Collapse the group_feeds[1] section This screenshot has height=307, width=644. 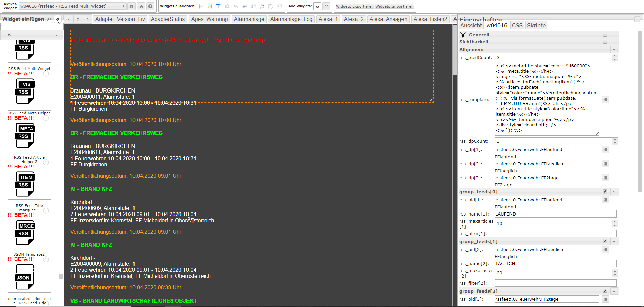click(614, 241)
